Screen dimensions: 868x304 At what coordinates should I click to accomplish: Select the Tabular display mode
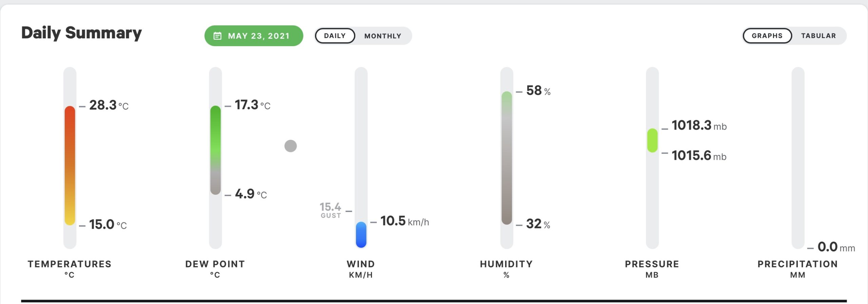[x=818, y=36]
